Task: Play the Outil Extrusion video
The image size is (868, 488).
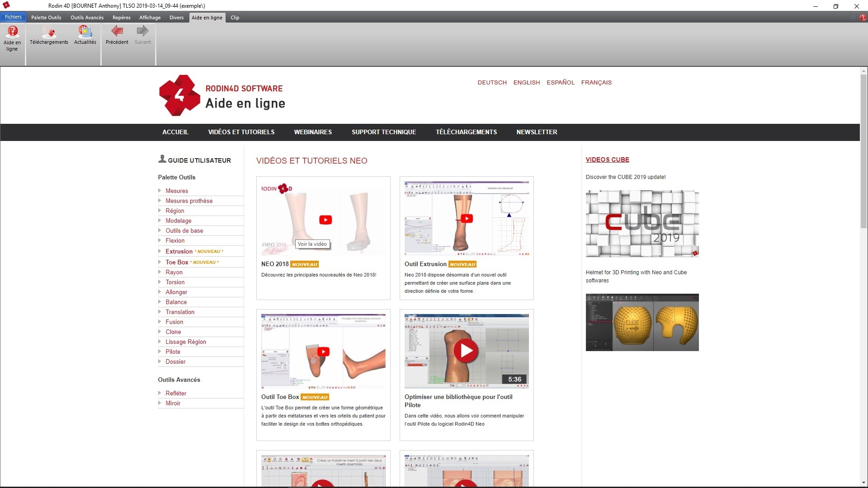Action: click(467, 219)
